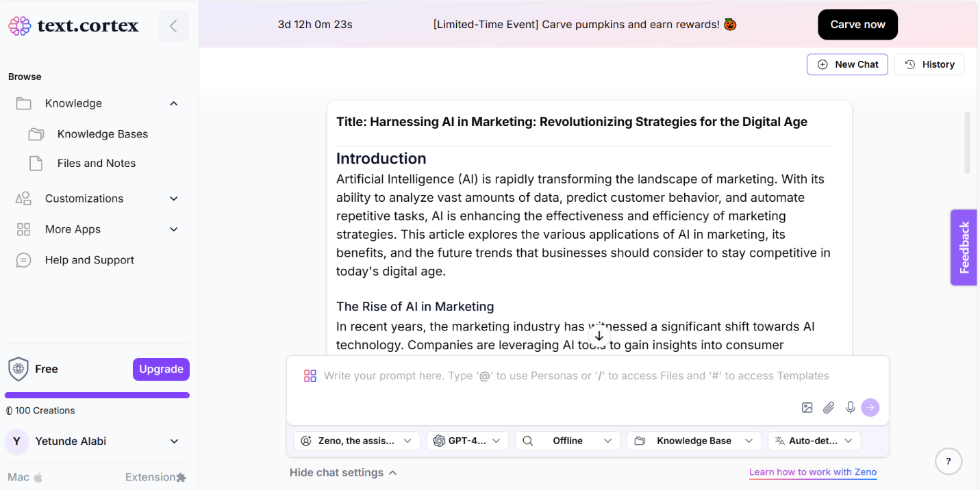Click the OpenAI GPT model icon
This screenshot has width=980, height=490.
tap(439, 441)
